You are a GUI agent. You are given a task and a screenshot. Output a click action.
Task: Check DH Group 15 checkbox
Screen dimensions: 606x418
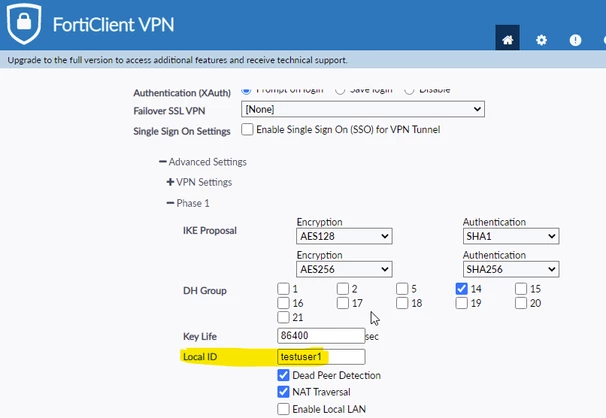coord(521,289)
